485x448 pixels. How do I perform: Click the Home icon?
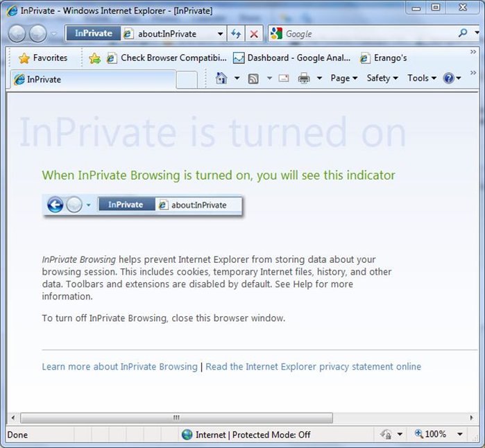[221, 78]
